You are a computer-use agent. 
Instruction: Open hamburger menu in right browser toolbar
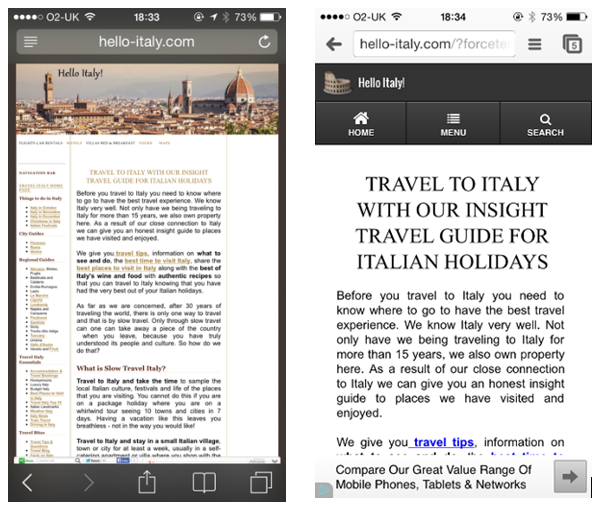[535, 44]
